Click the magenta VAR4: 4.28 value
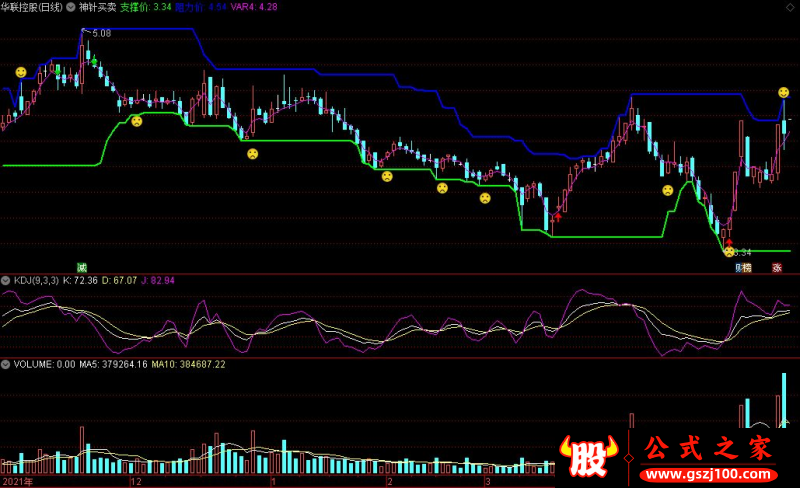 [x=254, y=7]
